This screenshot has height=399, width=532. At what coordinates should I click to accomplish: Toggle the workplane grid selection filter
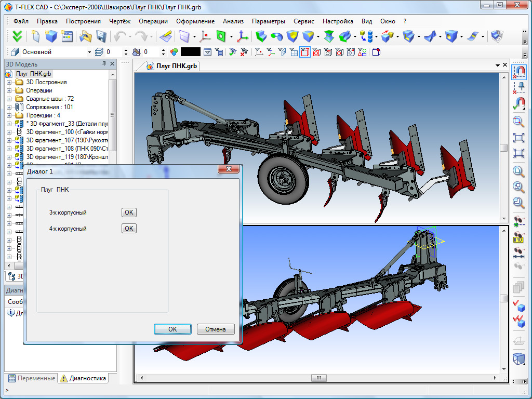click(294, 52)
